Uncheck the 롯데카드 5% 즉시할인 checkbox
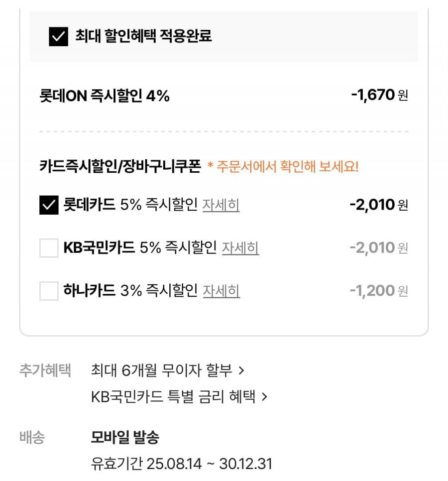Viewport: 448px width, 481px height. pyautogui.click(x=49, y=205)
